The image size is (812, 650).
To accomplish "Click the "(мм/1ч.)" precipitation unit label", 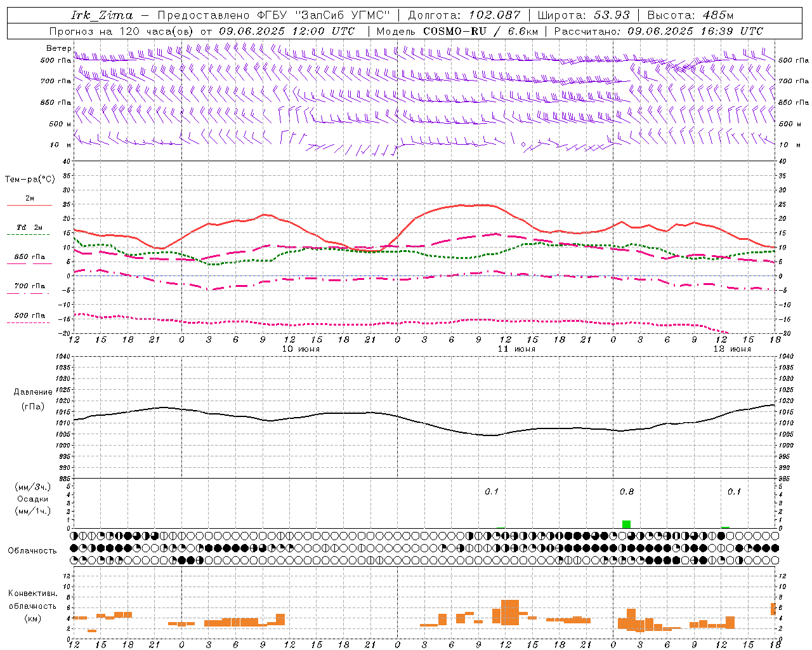I will [x=32, y=511].
